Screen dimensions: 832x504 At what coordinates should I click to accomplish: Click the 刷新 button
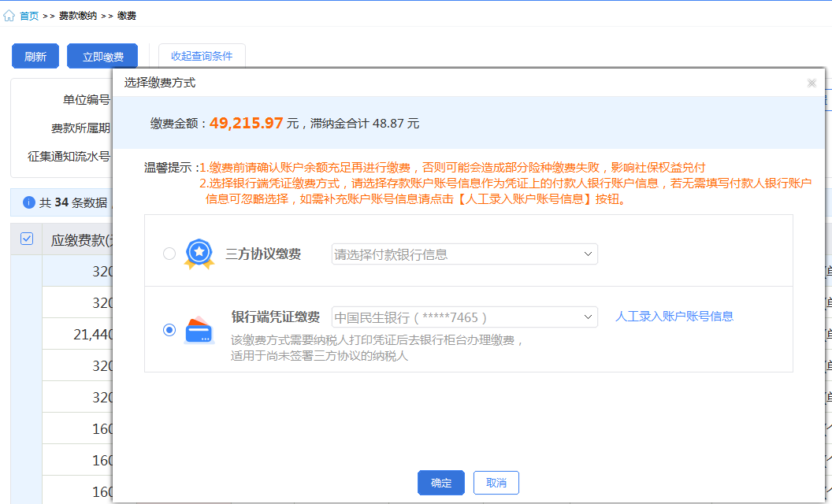point(35,56)
